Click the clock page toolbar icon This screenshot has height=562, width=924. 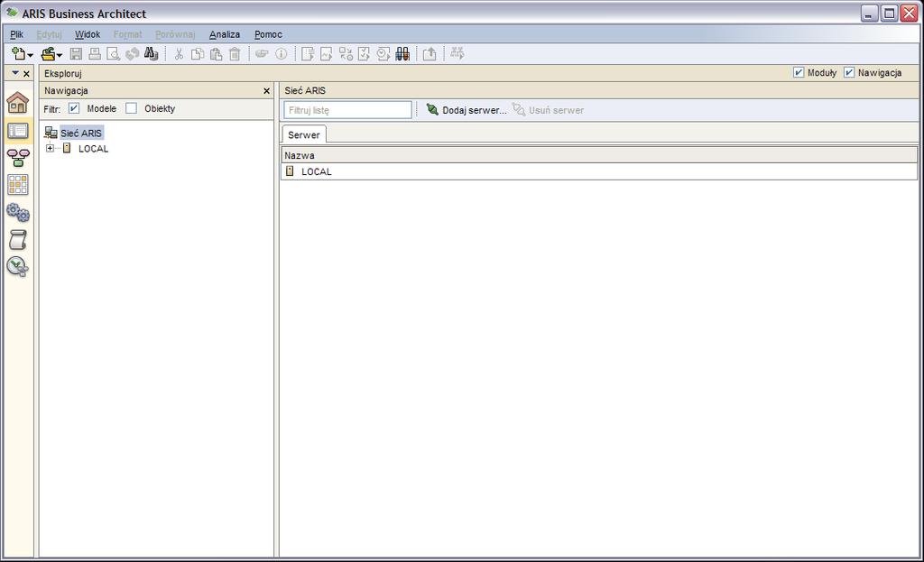383,54
